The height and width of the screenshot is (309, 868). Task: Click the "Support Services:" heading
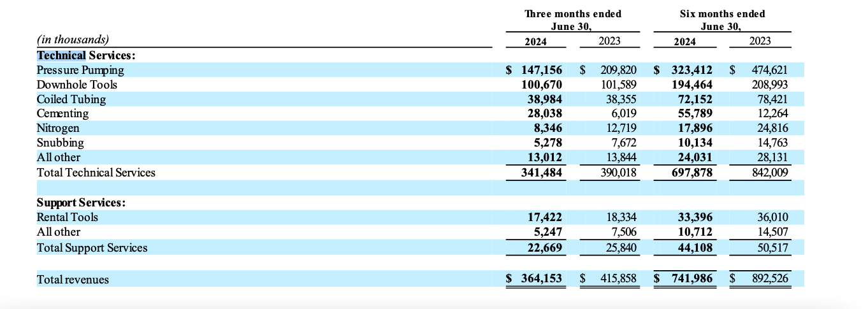click(x=82, y=203)
